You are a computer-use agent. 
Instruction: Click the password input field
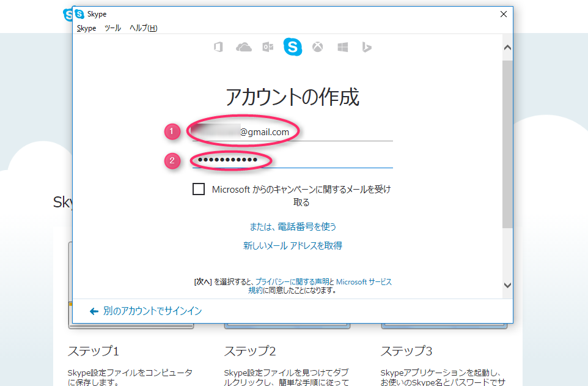pyautogui.click(x=293, y=160)
